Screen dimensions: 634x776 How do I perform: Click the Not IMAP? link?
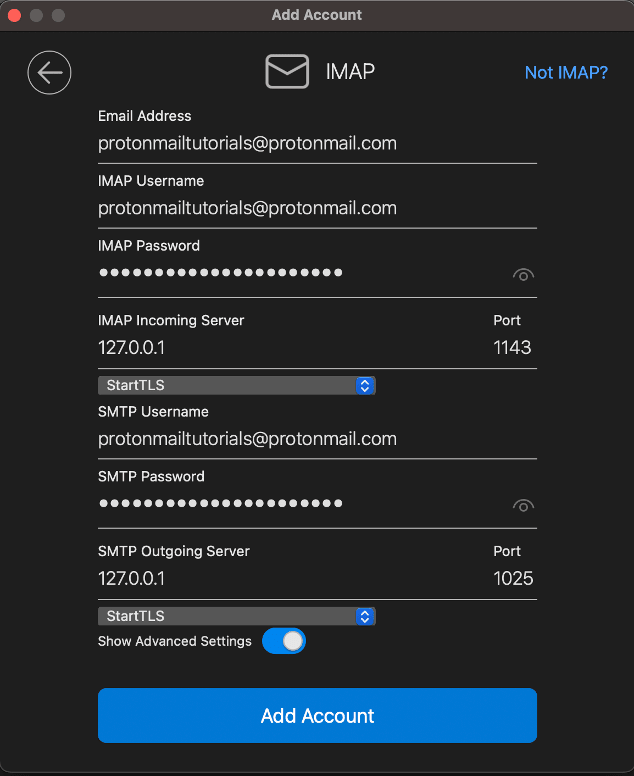(x=566, y=73)
